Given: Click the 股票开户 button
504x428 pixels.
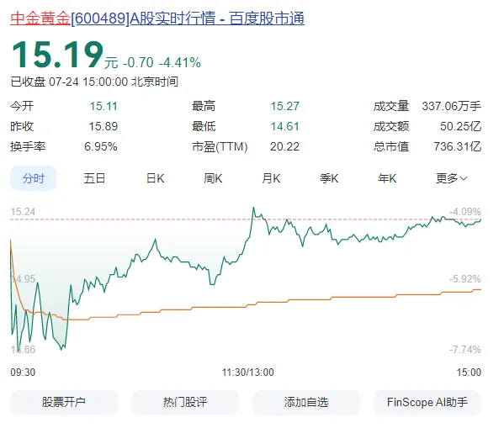Looking at the screenshot, I should click(x=64, y=402).
